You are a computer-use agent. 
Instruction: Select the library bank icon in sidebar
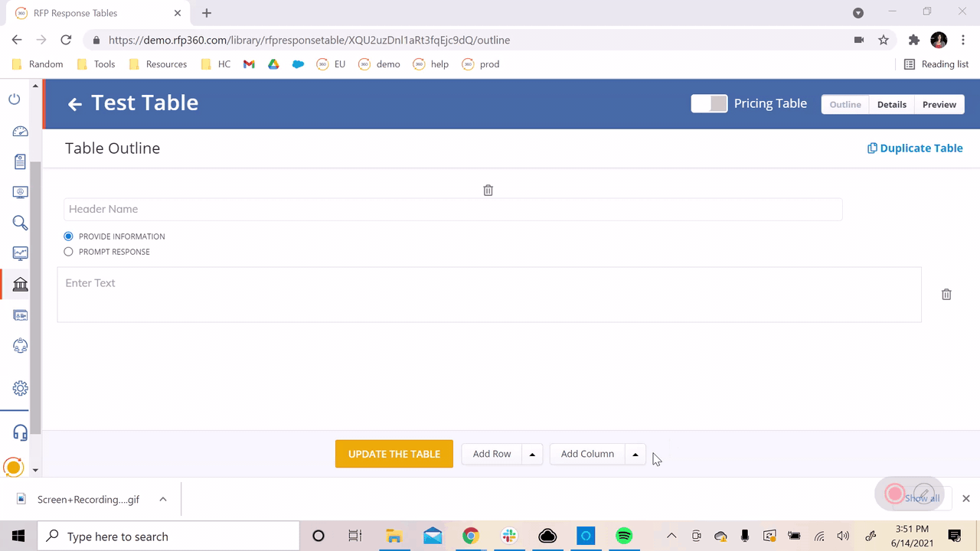(x=20, y=284)
